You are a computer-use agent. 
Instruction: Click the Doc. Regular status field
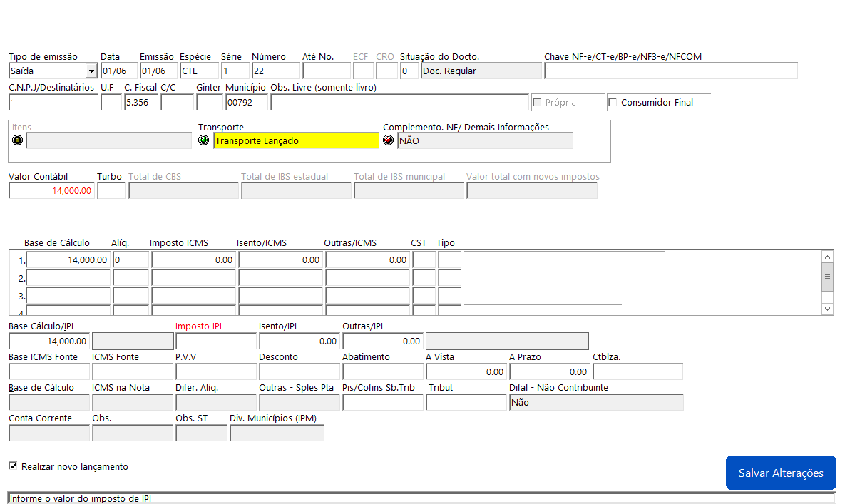pos(481,71)
